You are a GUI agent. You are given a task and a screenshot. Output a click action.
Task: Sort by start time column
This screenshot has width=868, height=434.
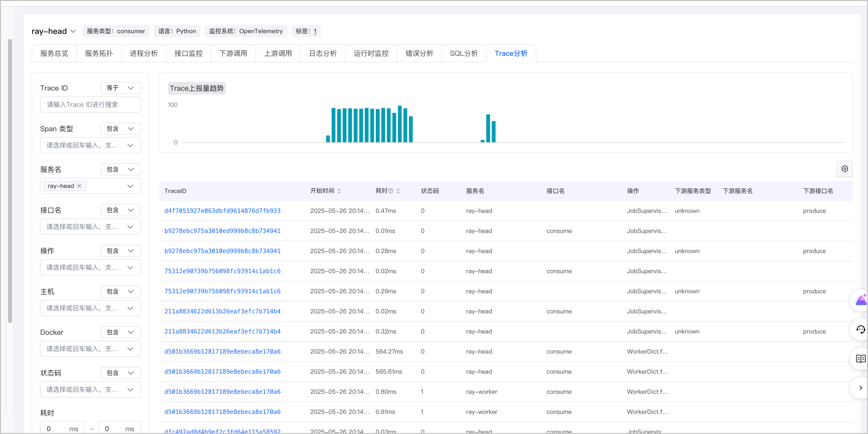pos(339,191)
